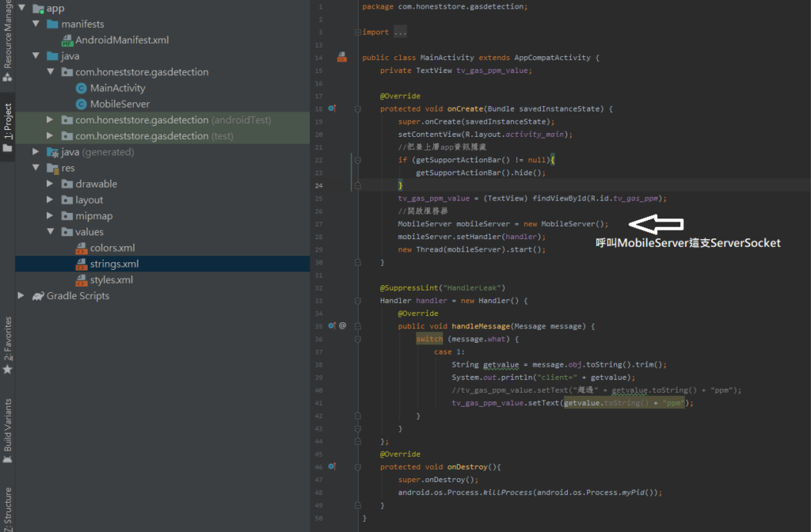Expand the Gradle Scripts node

coord(21,296)
